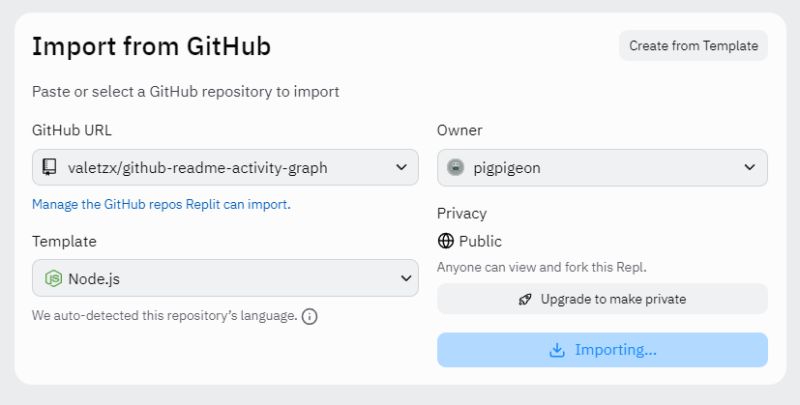Click 'Paste or select a GitHub repository to import'
Screen dimensions: 800x405
pos(186,92)
